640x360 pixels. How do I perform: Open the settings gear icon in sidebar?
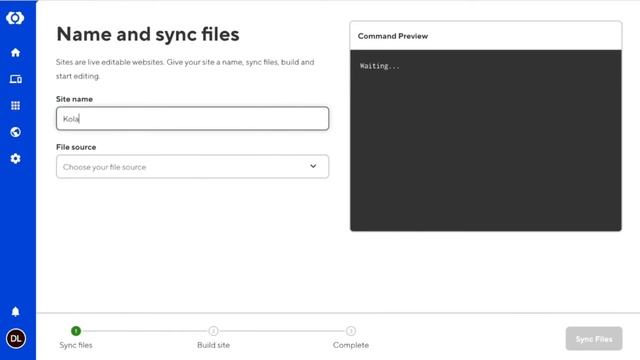[16, 158]
